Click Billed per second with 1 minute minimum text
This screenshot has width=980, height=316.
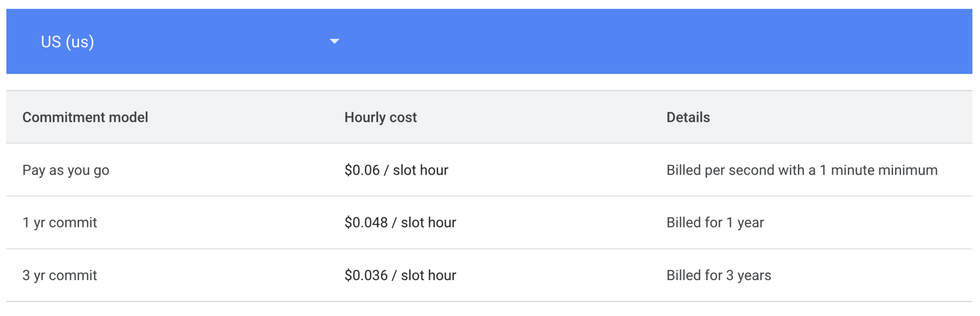pos(802,170)
